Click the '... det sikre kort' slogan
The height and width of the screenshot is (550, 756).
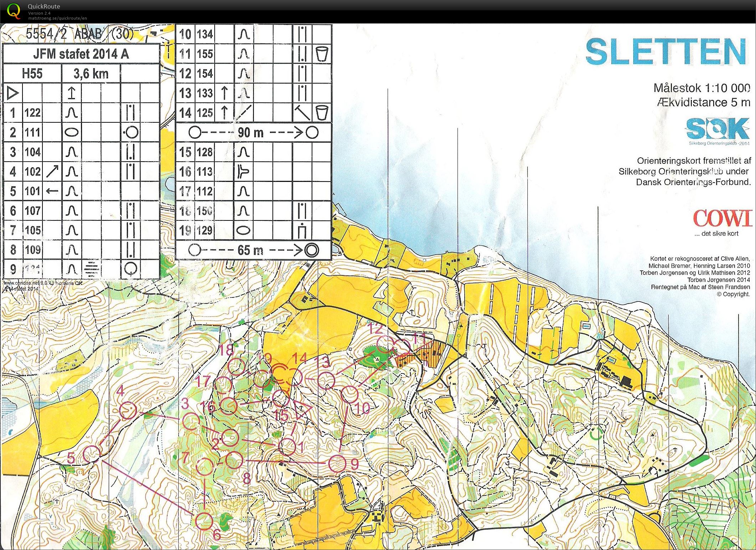716,234
